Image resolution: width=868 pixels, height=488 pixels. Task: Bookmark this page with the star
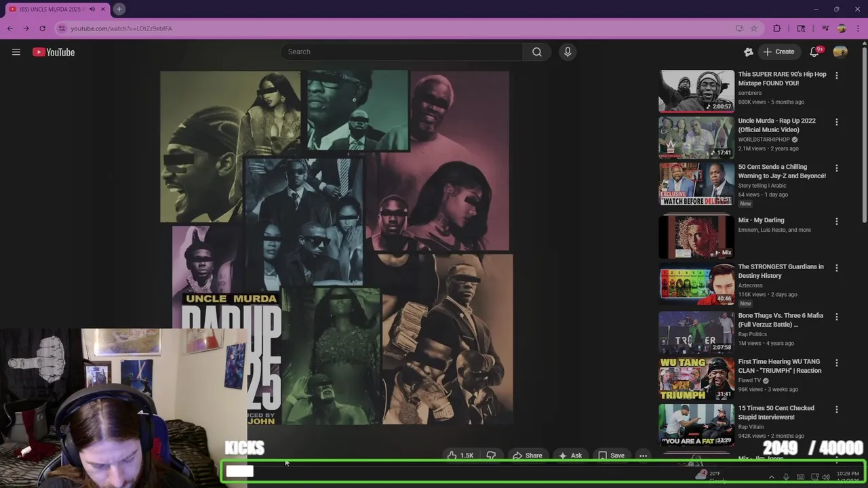pyautogui.click(x=754, y=28)
